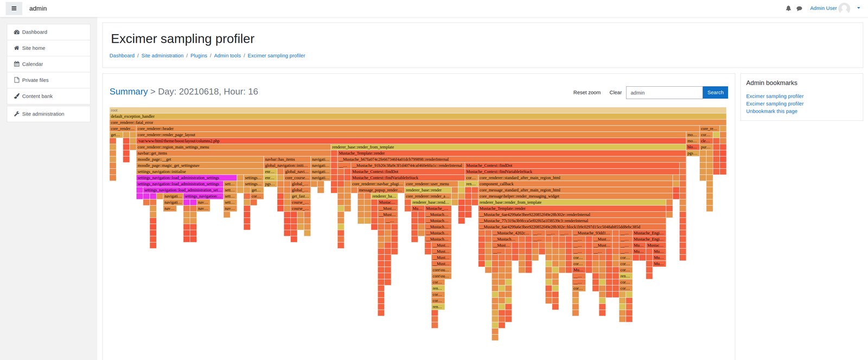The image size is (868, 360).
Task: Select core_renderer::navbar_plugi... frame
Action: [378, 184]
